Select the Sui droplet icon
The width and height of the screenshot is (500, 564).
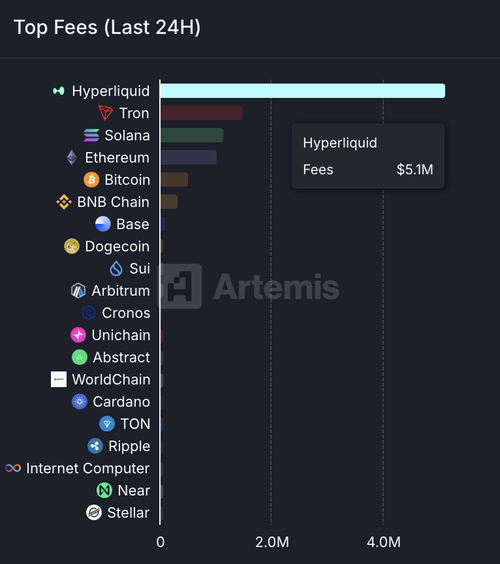(116, 268)
